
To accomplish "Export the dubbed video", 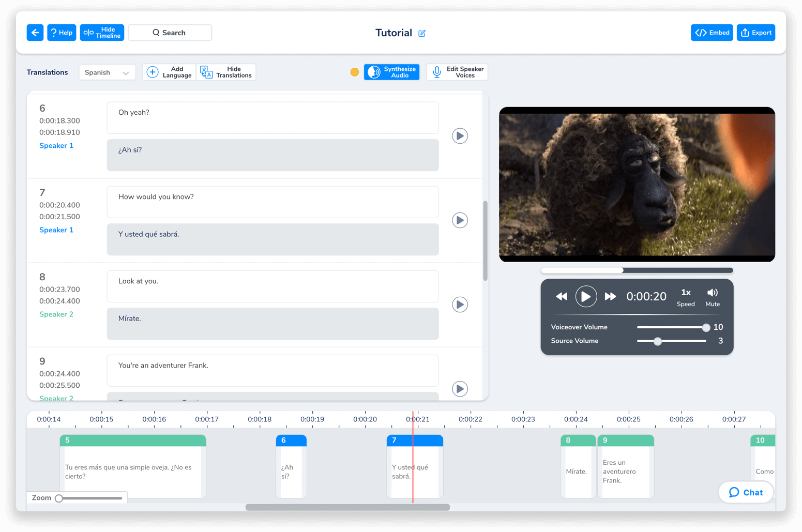I will [x=755, y=32].
